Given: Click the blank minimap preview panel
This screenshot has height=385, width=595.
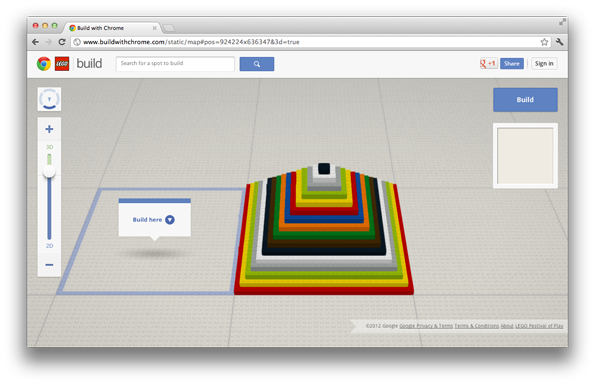Looking at the screenshot, I should point(525,156).
